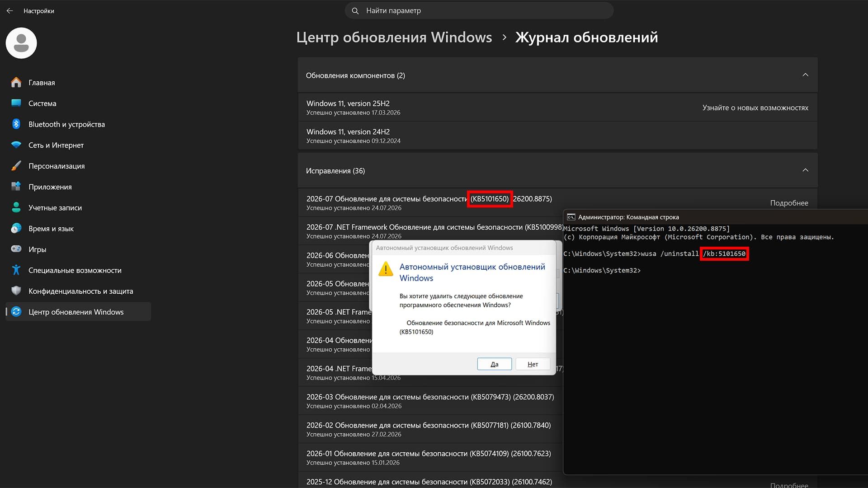
Task: Click the warning triangle in the dialog
Action: [386, 268]
